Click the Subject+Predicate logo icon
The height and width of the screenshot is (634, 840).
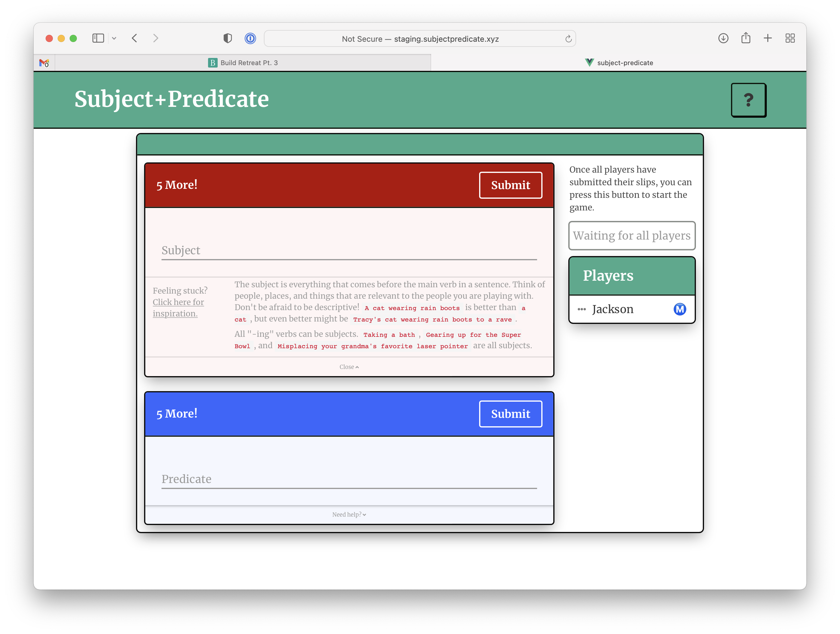[x=172, y=99]
